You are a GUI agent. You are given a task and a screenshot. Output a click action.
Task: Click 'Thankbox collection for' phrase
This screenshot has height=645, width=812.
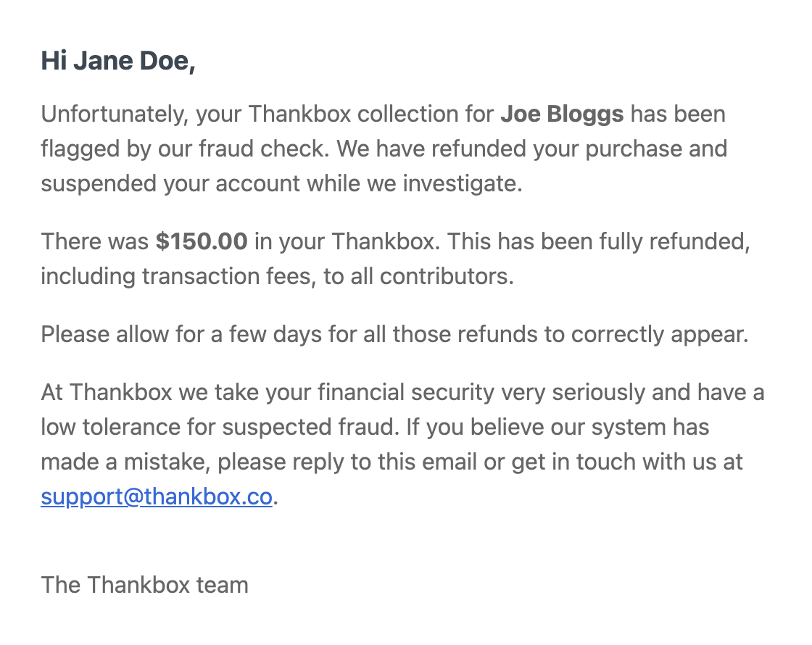(x=371, y=114)
